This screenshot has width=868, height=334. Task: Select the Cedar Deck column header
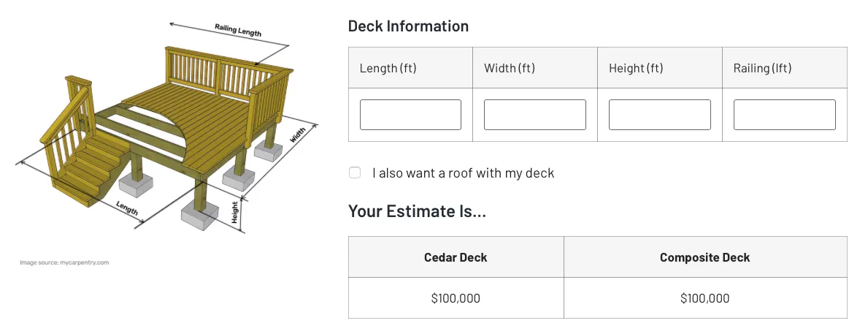[456, 257]
